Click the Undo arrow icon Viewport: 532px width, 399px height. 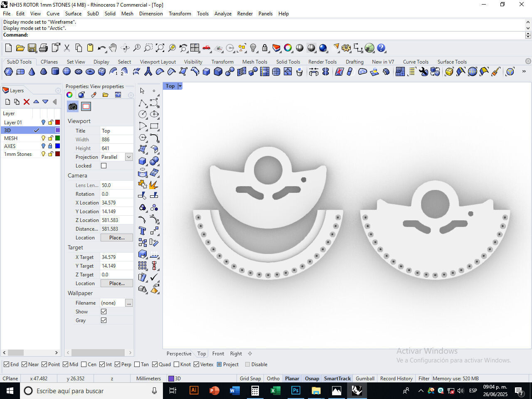point(102,48)
